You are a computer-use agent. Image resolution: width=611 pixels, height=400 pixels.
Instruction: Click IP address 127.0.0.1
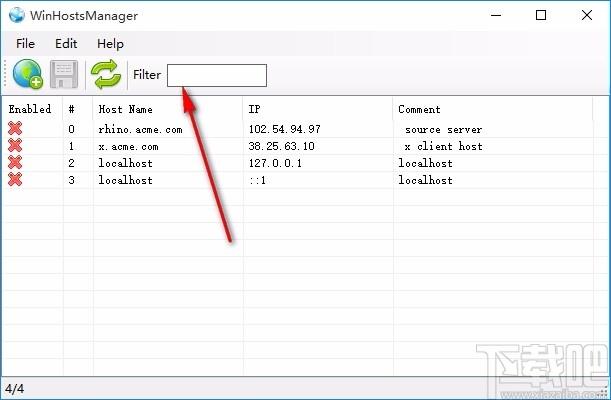(x=275, y=163)
